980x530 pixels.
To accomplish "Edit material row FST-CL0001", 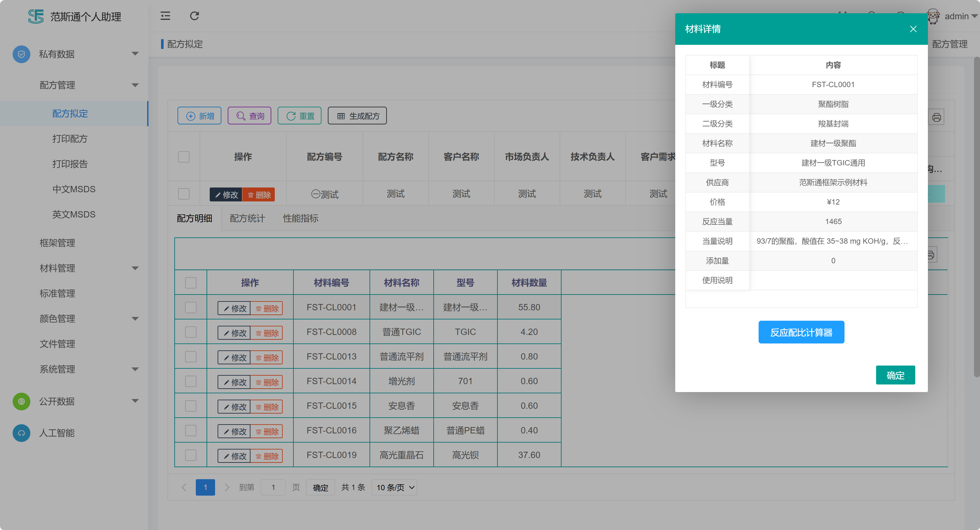I will tap(234, 308).
